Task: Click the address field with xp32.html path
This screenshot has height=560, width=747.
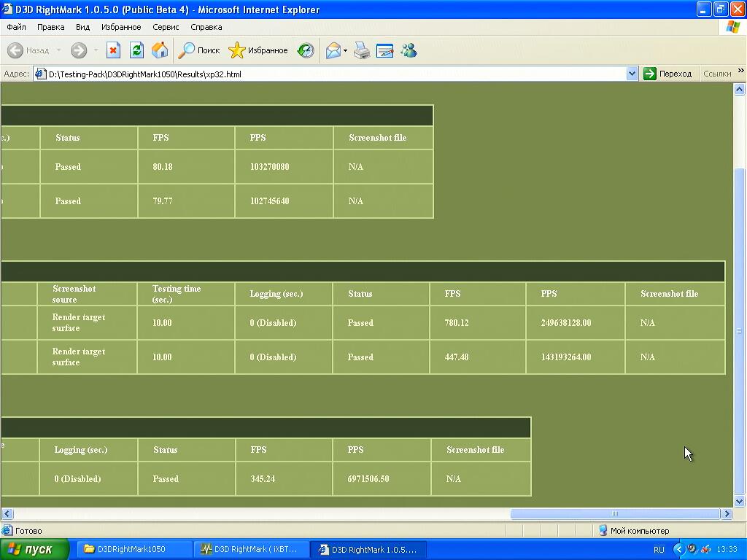Action: pyautogui.click(x=337, y=74)
